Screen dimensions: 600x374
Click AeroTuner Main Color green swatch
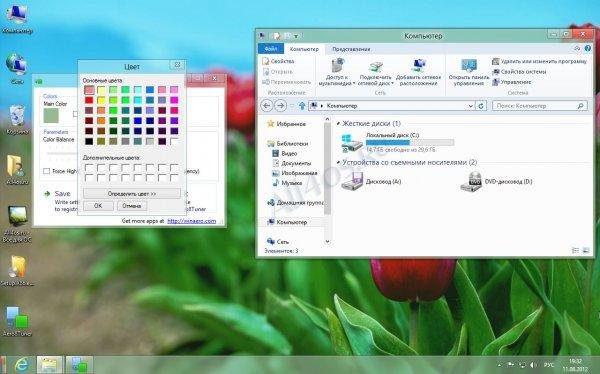tap(51, 116)
